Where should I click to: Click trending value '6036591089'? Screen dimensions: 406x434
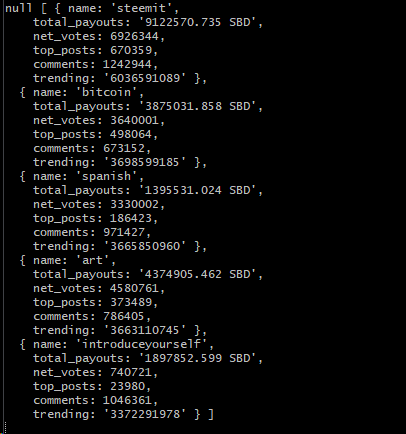pyautogui.click(x=145, y=78)
